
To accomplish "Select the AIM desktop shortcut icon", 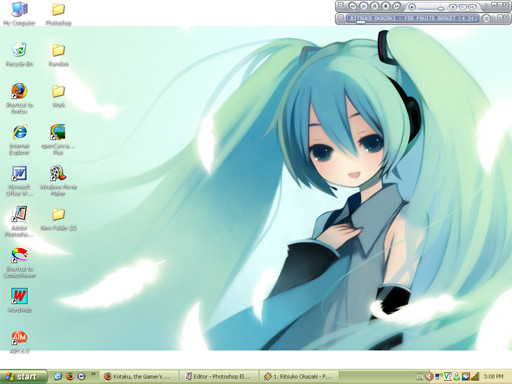I will 19,342.
